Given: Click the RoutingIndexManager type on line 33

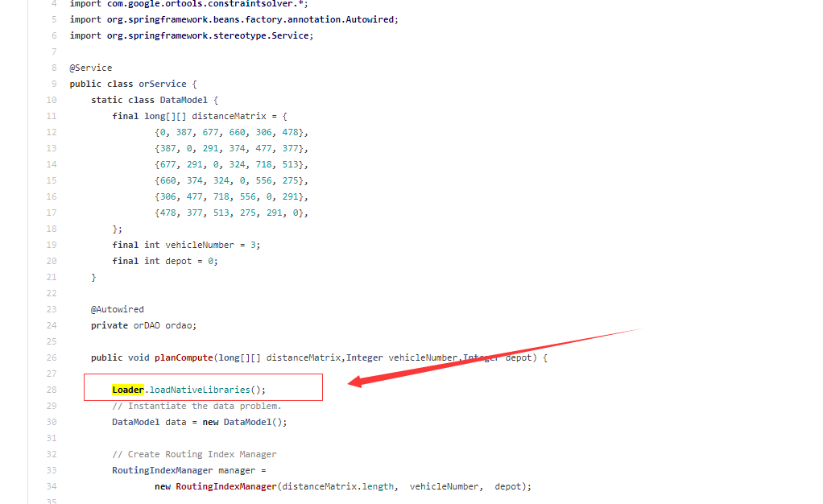Looking at the screenshot, I should [x=162, y=470].
